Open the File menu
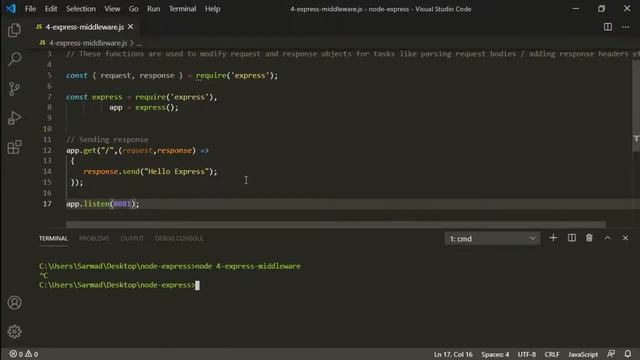This screenshot has height=360, width=640. [30, 9]
